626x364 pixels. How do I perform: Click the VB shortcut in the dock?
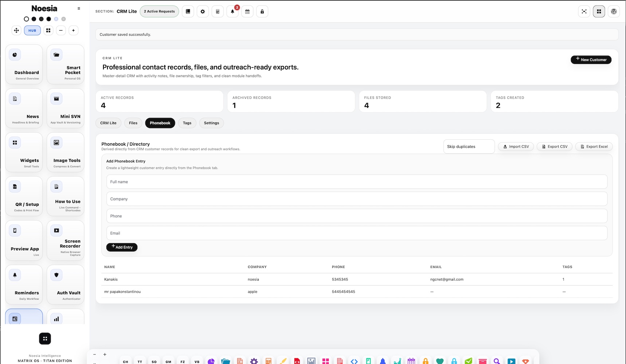[197, 361]
